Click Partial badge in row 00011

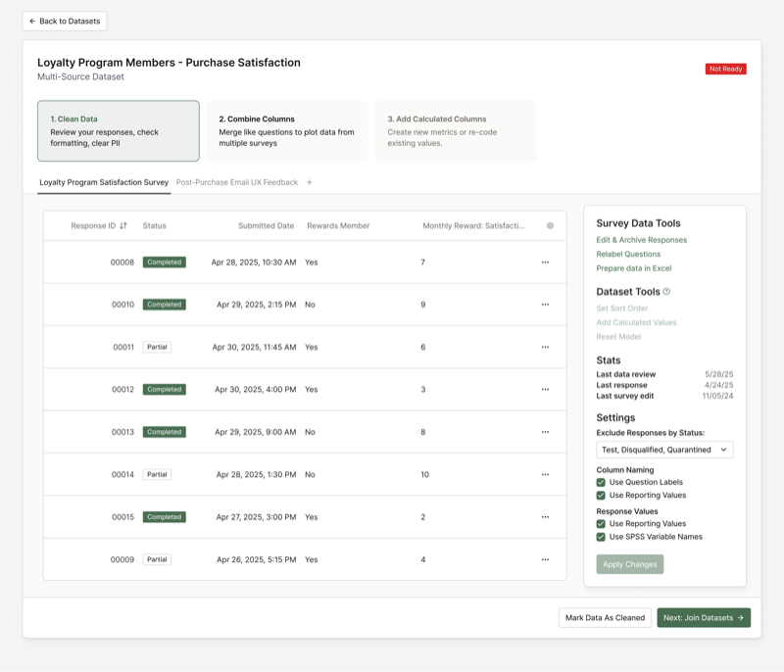(157, 347)
